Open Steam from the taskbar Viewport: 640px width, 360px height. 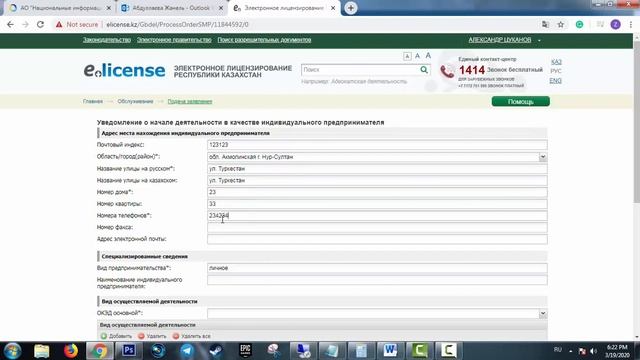[x=216, y=351]
